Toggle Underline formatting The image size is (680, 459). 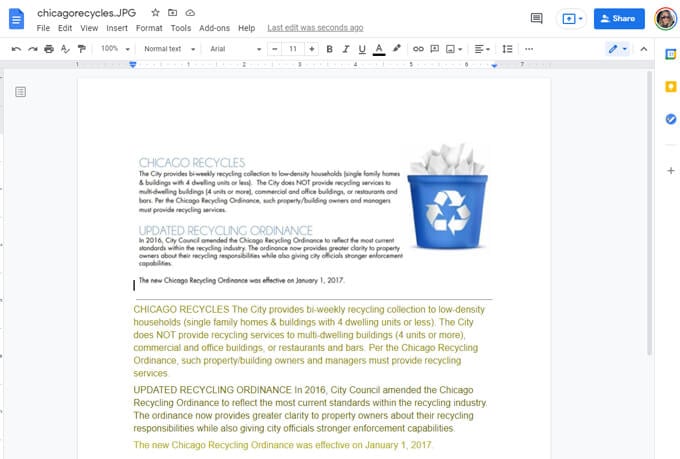(x=361, y=48)
